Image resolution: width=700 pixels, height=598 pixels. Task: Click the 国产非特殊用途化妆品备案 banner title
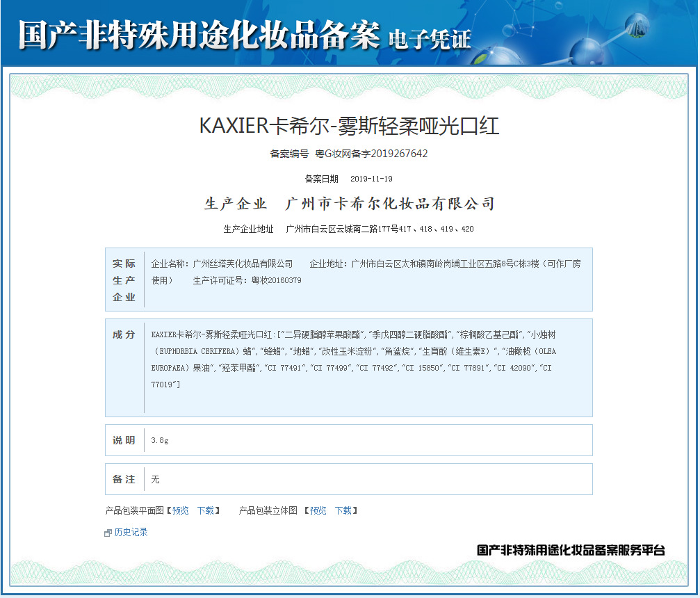[x=199, y=35]
